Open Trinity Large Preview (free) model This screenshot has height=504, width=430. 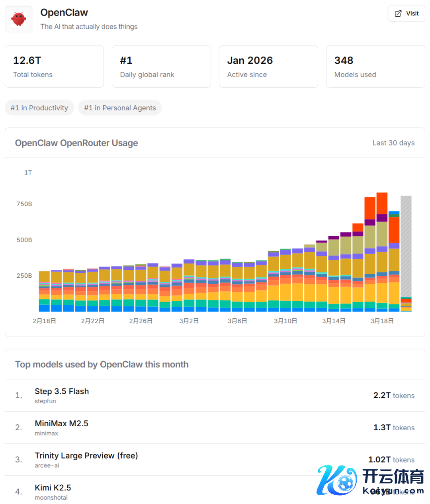coord(86,455)
